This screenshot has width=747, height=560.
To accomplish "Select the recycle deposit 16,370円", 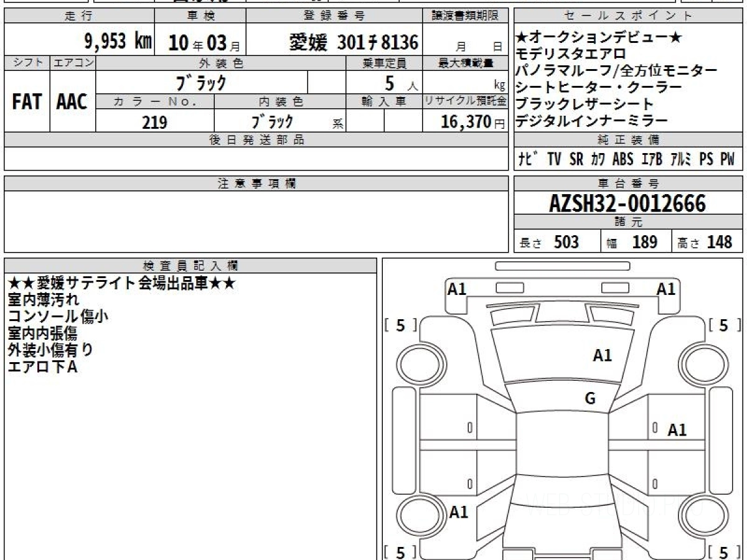I will (472, 122).
